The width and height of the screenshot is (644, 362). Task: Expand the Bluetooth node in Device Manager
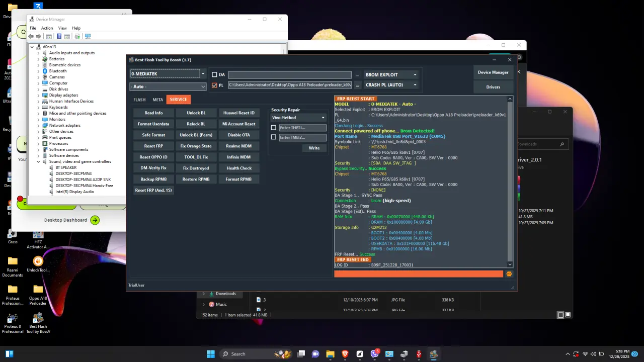tap(38, 71)
